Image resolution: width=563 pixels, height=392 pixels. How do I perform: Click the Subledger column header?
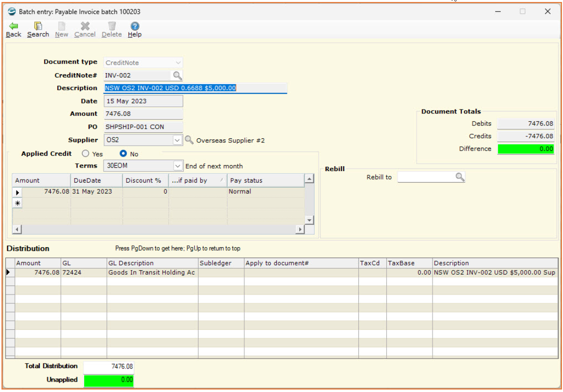[221, 263]
